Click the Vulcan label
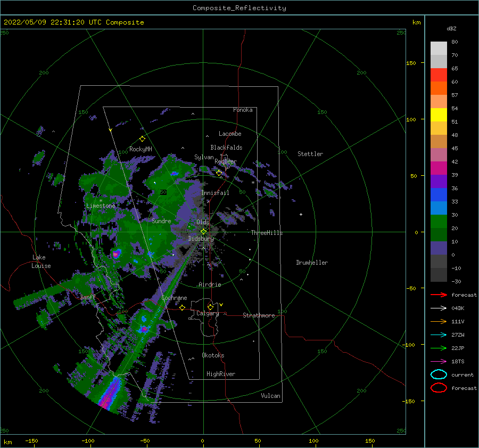The image size is (479, 448). [270, 396]
